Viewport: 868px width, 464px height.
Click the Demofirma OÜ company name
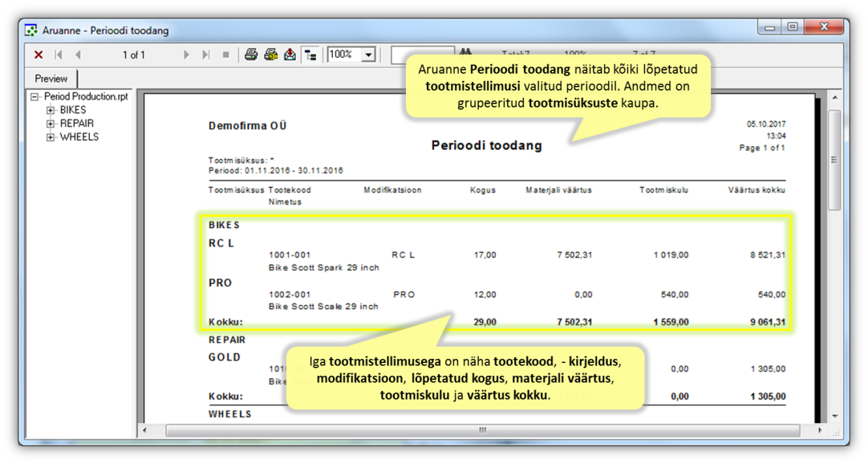(x=247, y=126)
